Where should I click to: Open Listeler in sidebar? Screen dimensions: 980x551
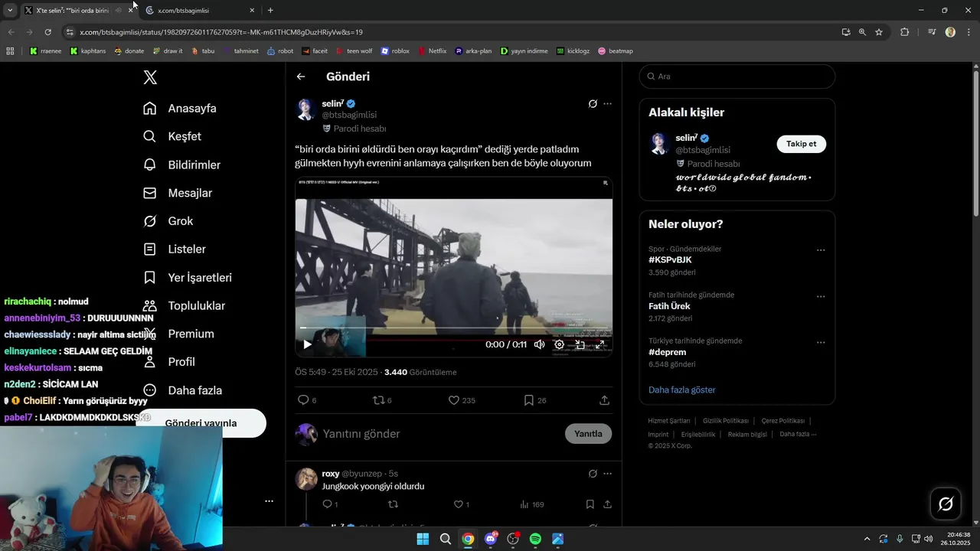coord(175,249)
